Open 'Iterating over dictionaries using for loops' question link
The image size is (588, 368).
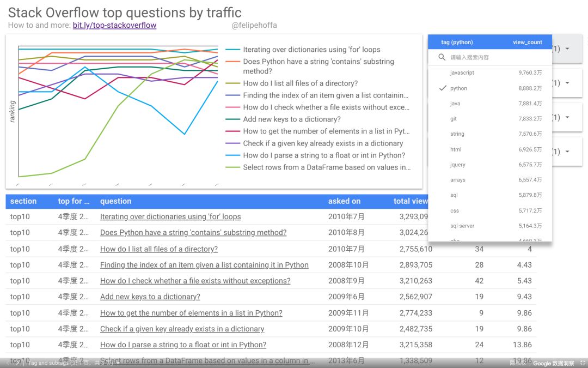[x=170, y=216]
